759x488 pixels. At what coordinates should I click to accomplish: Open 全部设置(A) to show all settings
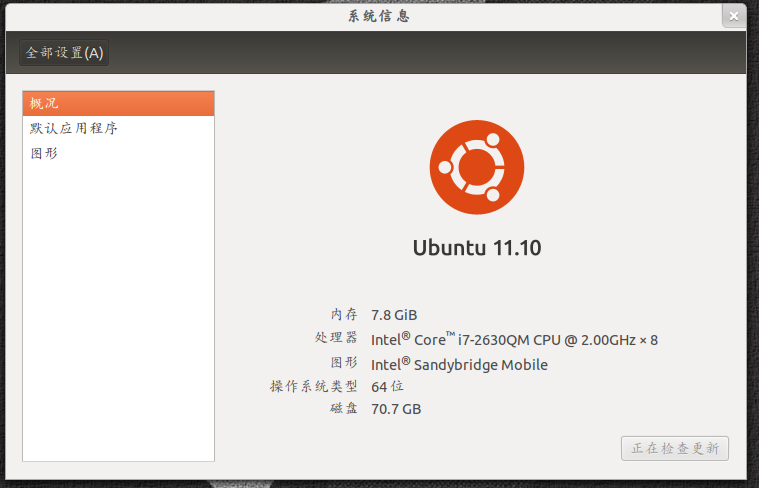(x=64, y=53)
